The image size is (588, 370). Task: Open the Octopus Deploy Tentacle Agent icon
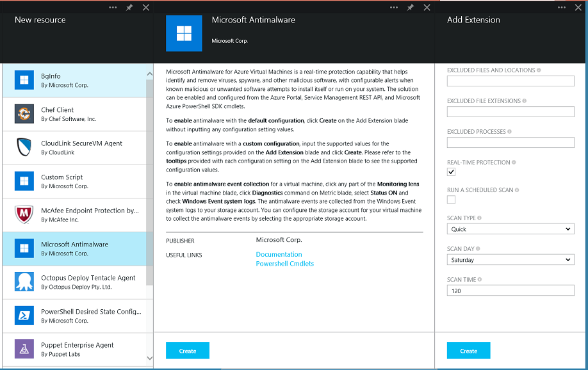(24, 282)
